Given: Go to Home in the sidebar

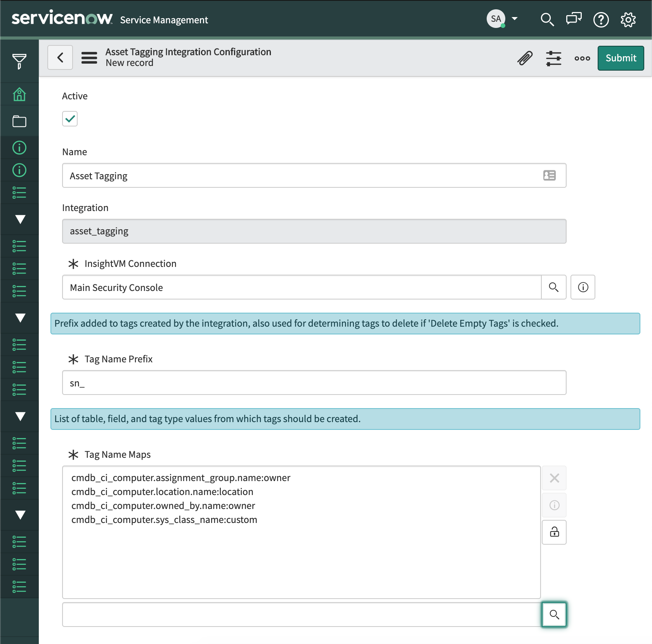Looking at the screenshot, I should tap(19, 94).
